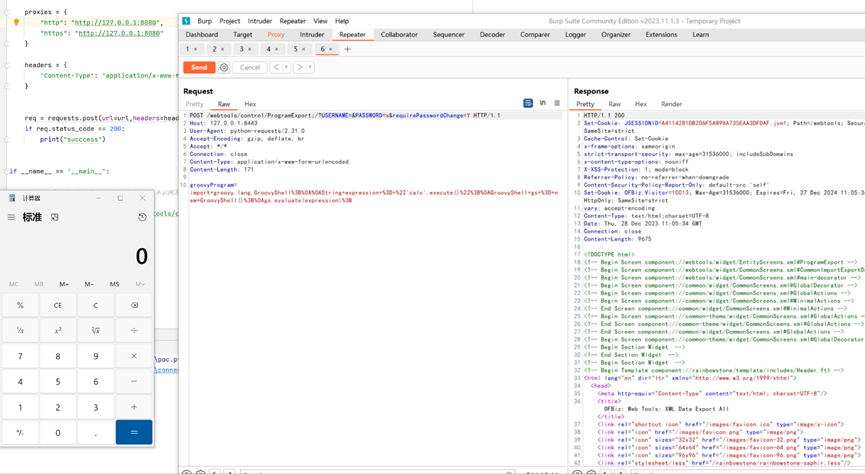The height and width of the screenshot is (474, 865).
Task: Open Calculator navigation hamburger menu
Action: click(x=11, y=217)
